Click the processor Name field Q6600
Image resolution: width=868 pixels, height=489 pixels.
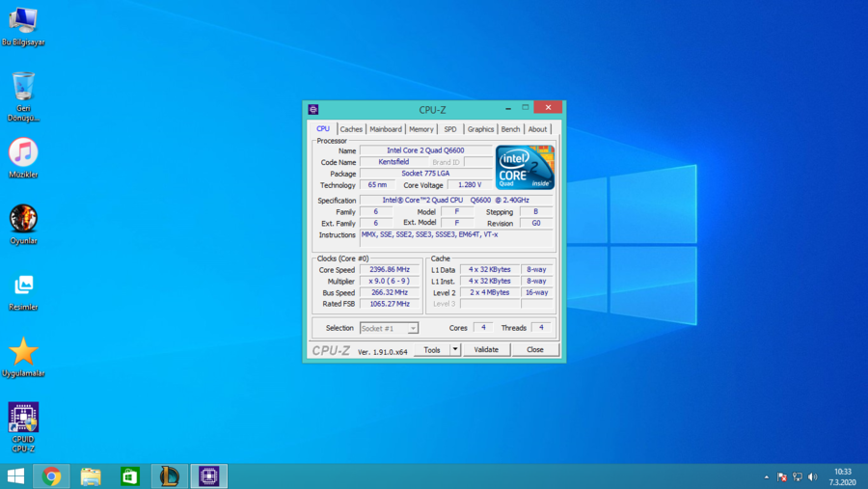point(425,150)
